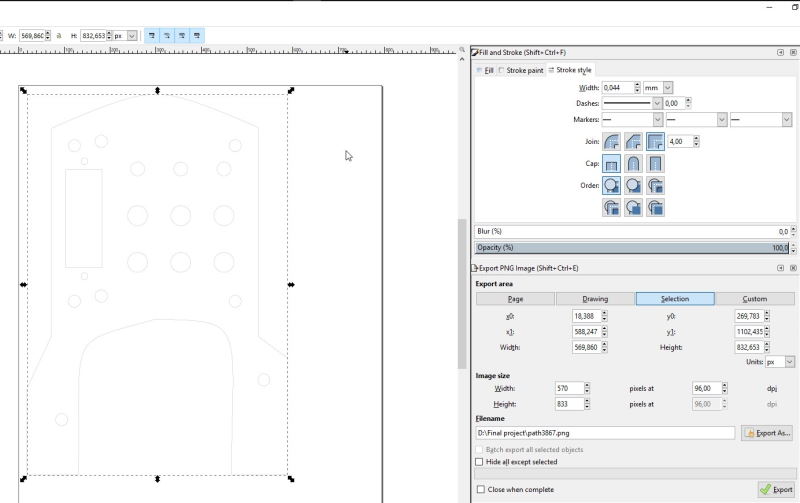The image size is (800, 503).
Task: Click the right-middle selection handle on canvas
Action: click(291, 285)
